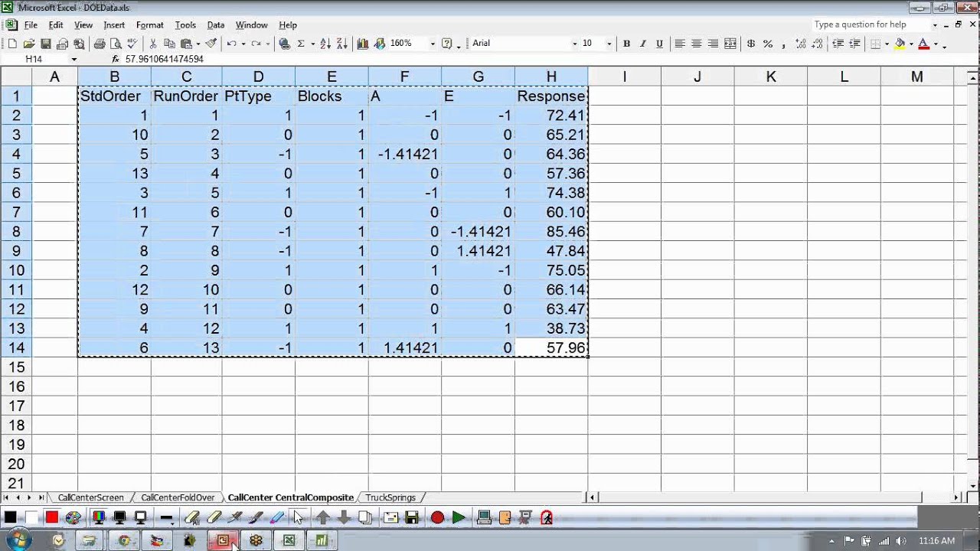Apply Percent style icon
This screenshot has height=551, width=980.
click(768, 44)
